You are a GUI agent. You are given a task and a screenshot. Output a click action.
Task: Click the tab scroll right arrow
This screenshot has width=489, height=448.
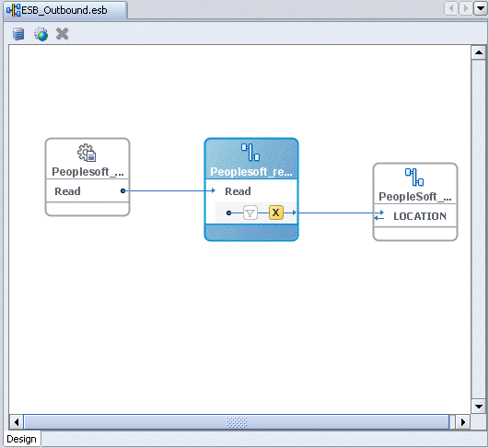(x=466, y=8)
